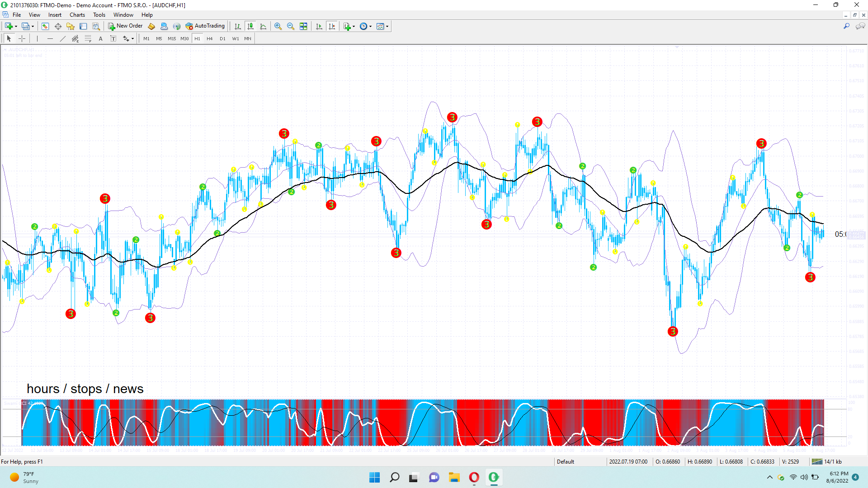Click the Zoom In chart icon
Viewport: 868px width, 488px height.
(x=278, y=26)
